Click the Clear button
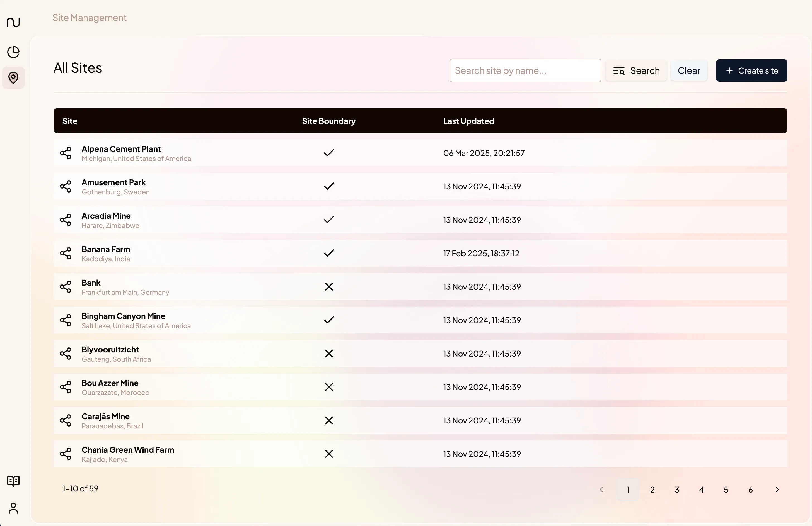This screenshot has width=812, height=526. pyautogui.click(x=689, y=70)
